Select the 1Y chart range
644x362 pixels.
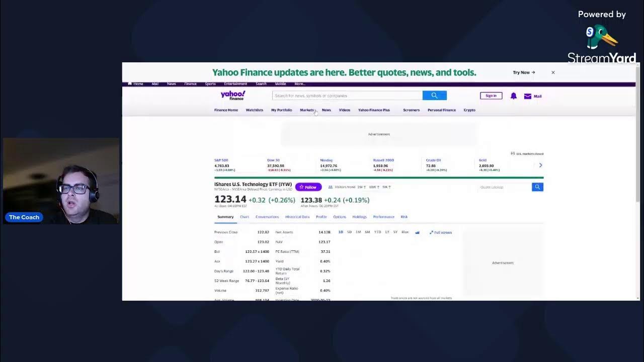click(387, 232)
